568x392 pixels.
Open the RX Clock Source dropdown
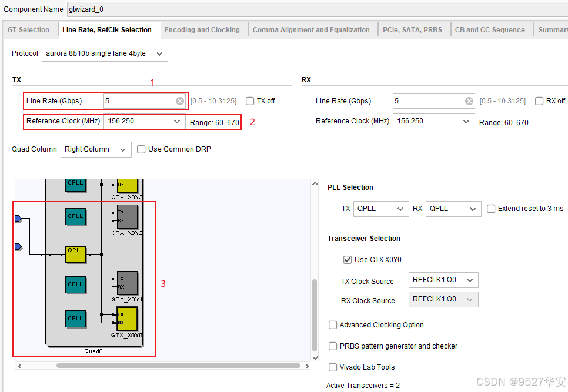coord(443,299)
